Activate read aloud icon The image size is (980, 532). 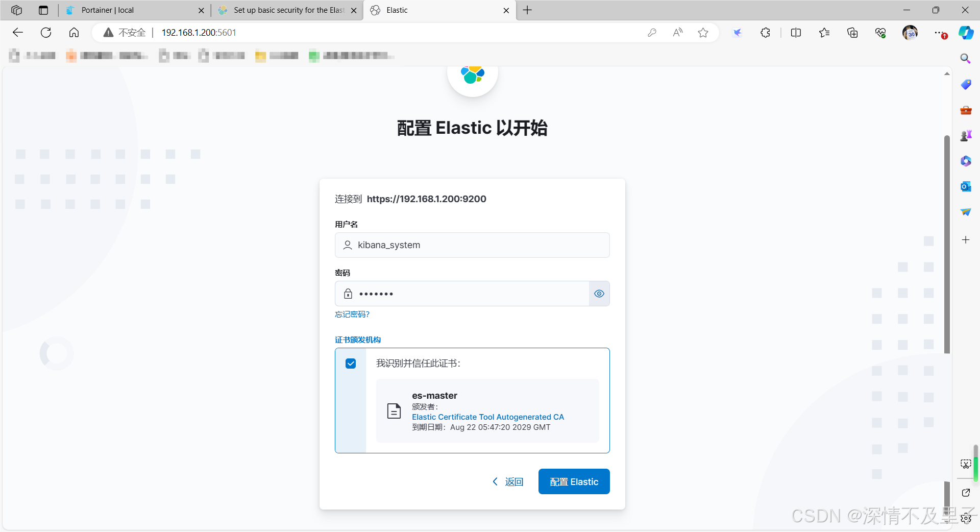coord(678,33)
